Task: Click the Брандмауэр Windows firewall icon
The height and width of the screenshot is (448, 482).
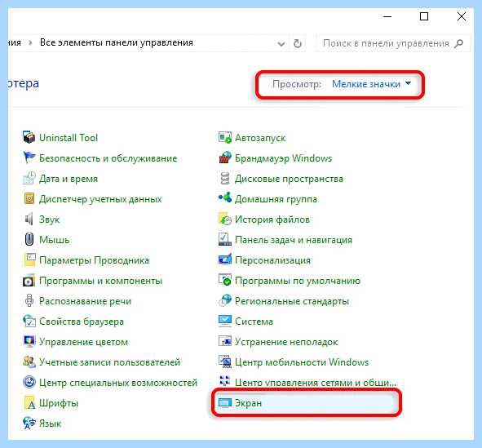Action: click(225, 157)
